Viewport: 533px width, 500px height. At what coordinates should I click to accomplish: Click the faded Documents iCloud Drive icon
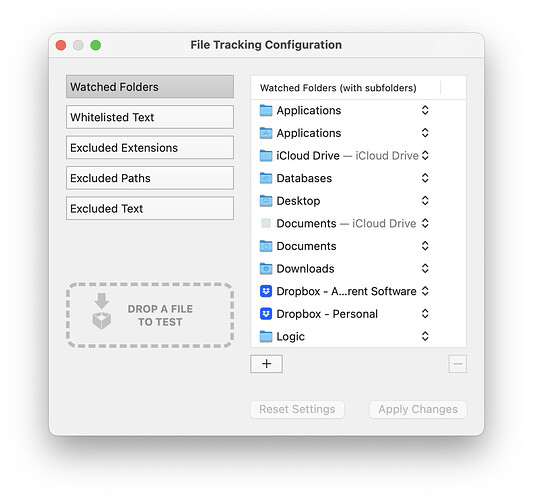point(266,223)
